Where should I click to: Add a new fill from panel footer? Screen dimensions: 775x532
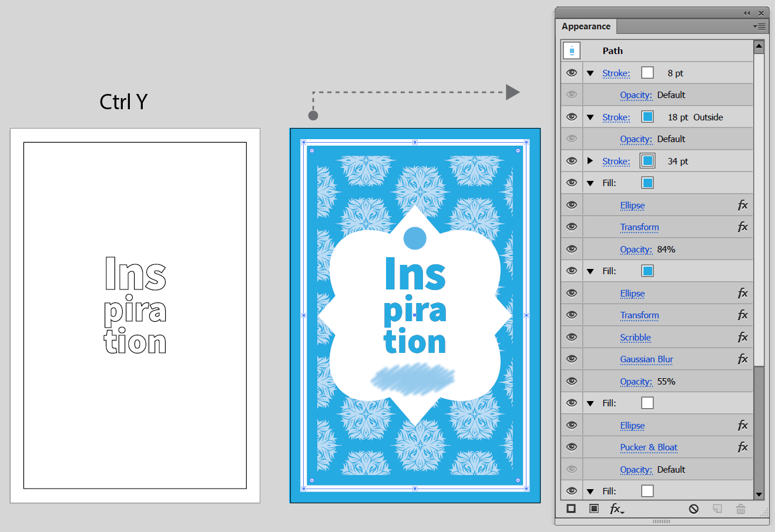tap(594, 509)
